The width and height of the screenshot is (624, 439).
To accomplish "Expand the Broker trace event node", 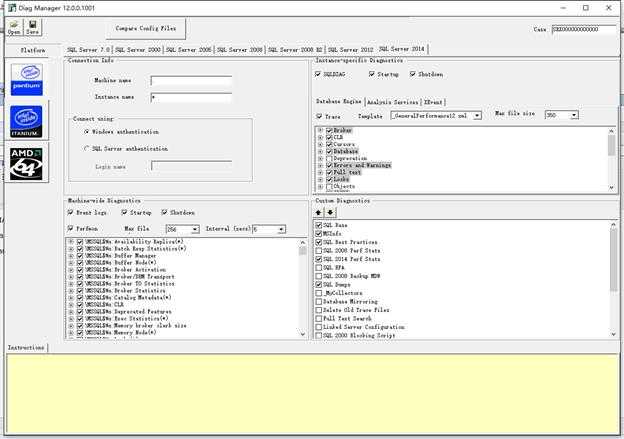I will pyautogui.click(x=320, y=130).
